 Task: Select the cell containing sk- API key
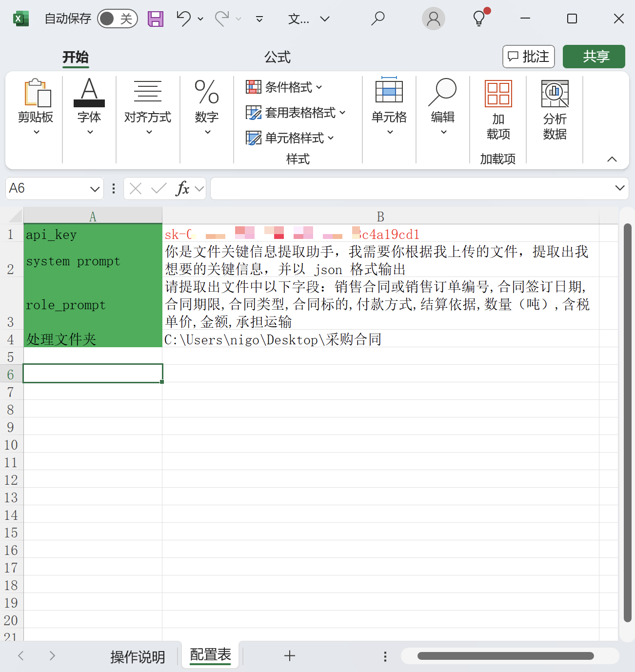tap(380, 233)
